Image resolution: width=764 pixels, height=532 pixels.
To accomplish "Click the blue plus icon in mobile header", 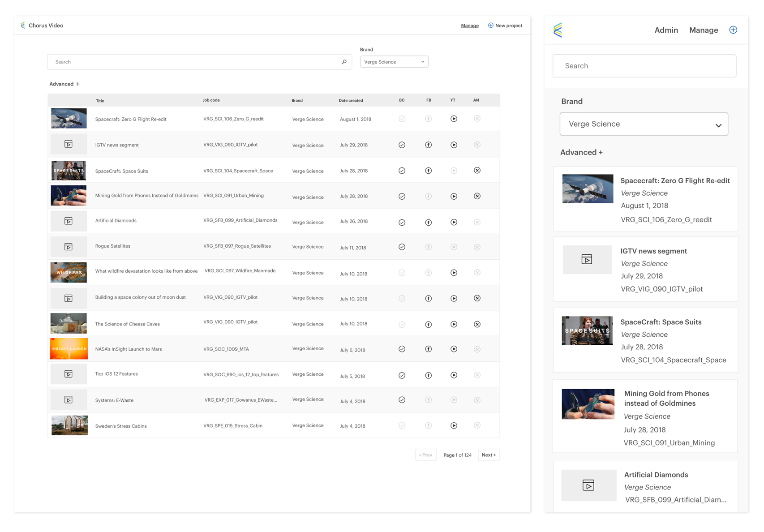I will pos(733,30).
